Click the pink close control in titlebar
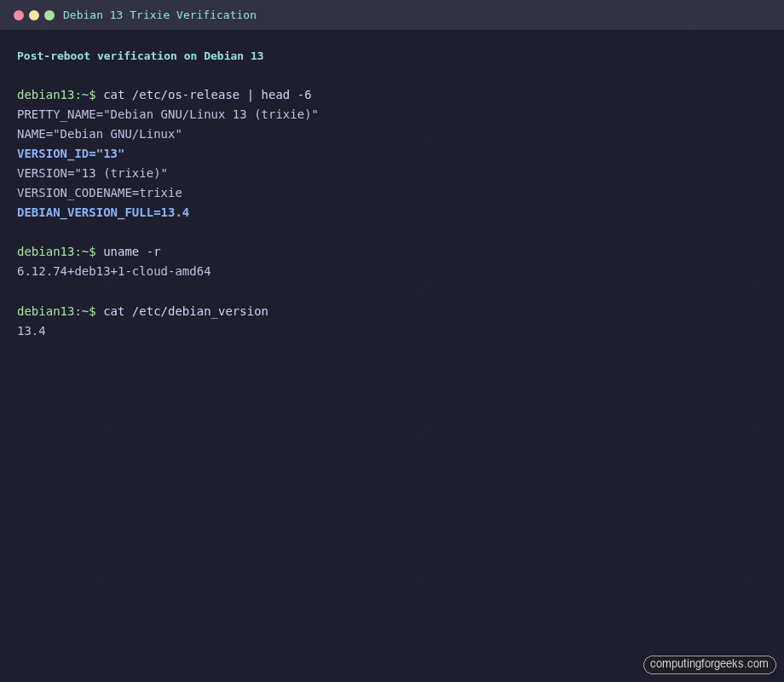The image size is (784, 682). [20, 14]
